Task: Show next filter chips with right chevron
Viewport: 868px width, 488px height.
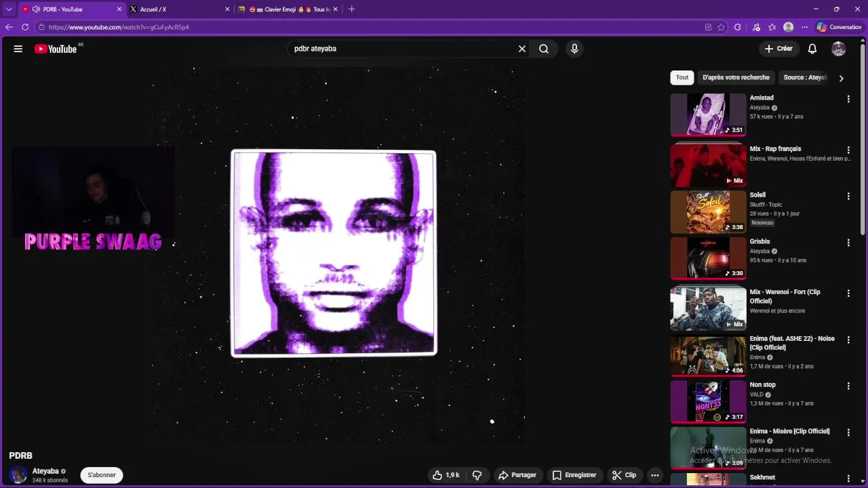Action: (x=841, y=78)
